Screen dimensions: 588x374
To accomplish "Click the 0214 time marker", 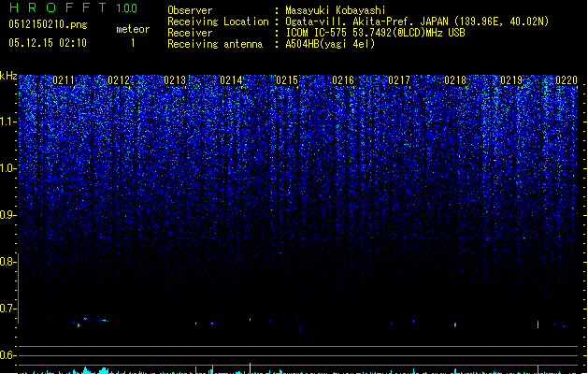I will [x=231, y=80].
